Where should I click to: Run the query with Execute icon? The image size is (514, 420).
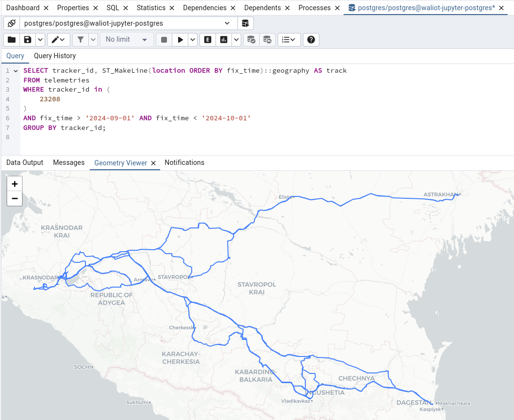[x=180, y=40]
